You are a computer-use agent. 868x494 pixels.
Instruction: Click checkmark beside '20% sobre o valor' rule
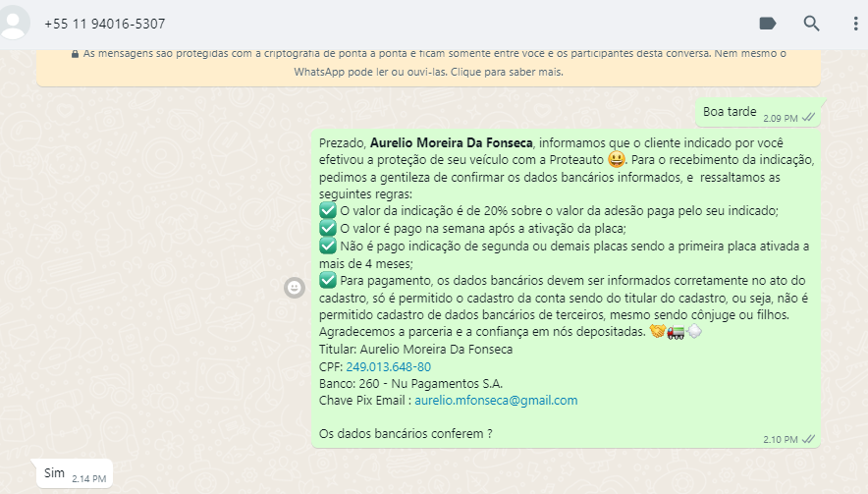(x=328, y=211)
